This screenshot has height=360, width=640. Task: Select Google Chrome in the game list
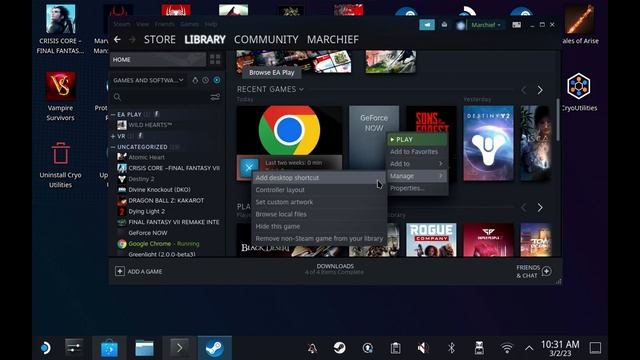164,244
